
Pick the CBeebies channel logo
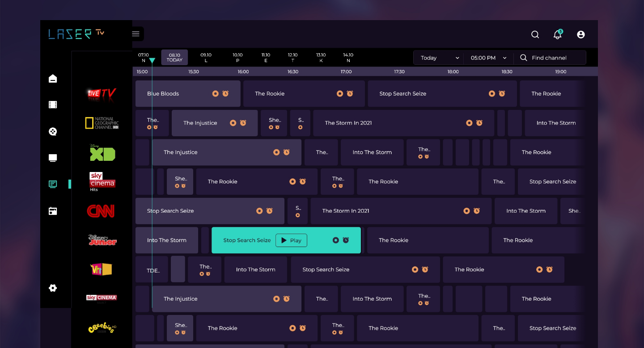(102, 328)
